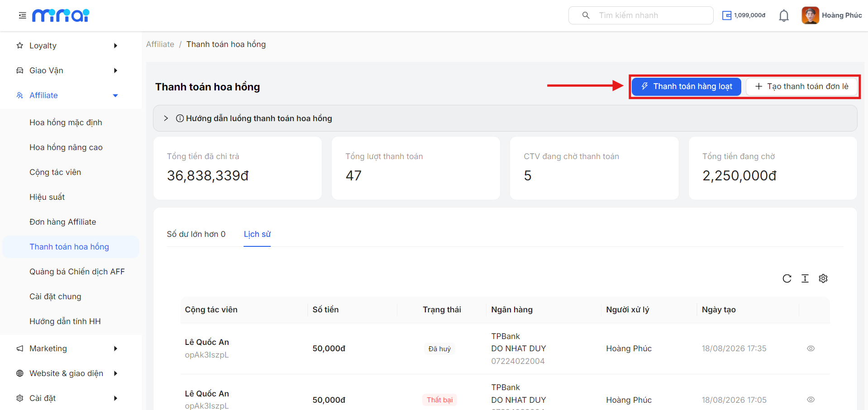Viewport: 868px width, 410px height.
Task: Refresh the payment history table
Action: click(x=787, y=278)
